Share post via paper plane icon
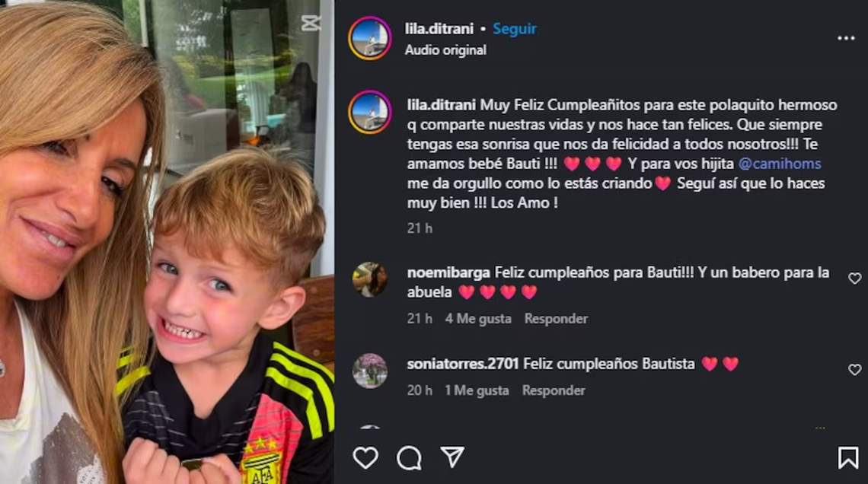The image size is (868, 484). pos(452,457)
